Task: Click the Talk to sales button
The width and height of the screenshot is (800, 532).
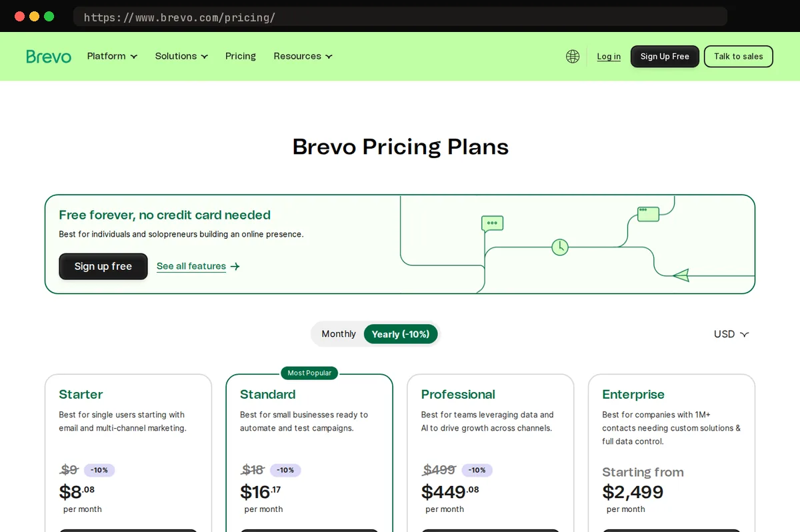Action: tap(738, 57)
